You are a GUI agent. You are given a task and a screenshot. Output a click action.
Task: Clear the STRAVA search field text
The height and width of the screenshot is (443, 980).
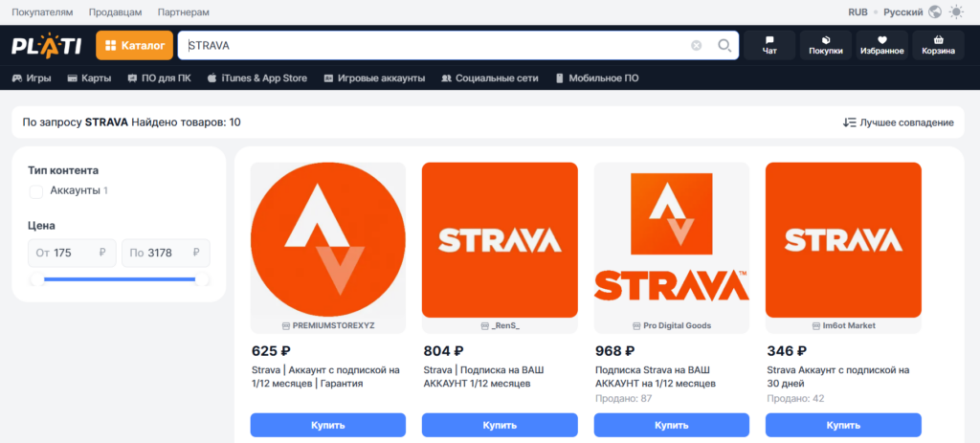[697, 45]
